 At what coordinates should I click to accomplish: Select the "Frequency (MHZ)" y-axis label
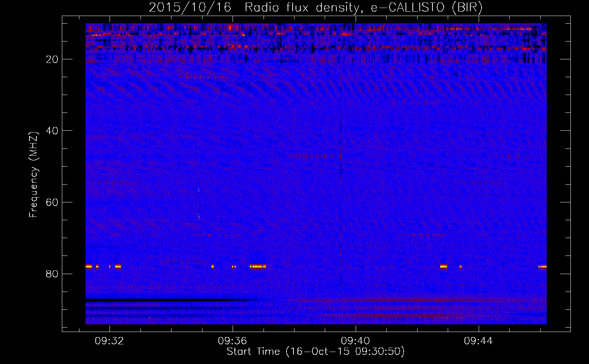pos(33,175)
